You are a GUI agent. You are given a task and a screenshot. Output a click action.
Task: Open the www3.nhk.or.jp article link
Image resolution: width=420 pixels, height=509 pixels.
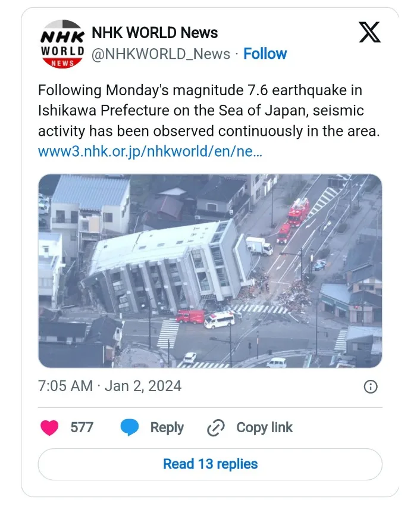tap(150, 151)
